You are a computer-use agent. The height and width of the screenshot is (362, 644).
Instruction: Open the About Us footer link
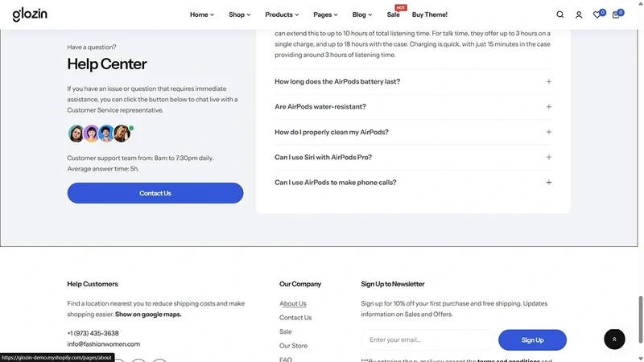[x=293, y=303]
